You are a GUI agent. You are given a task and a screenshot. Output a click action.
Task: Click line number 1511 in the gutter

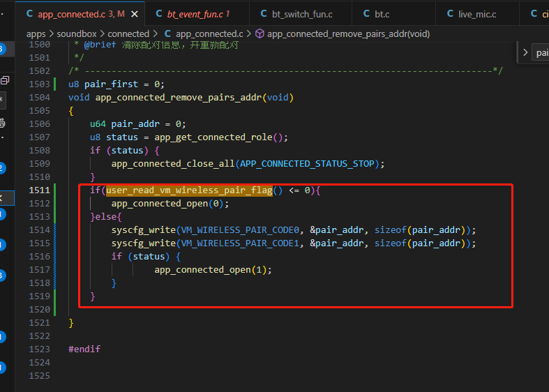click(39, 190)
